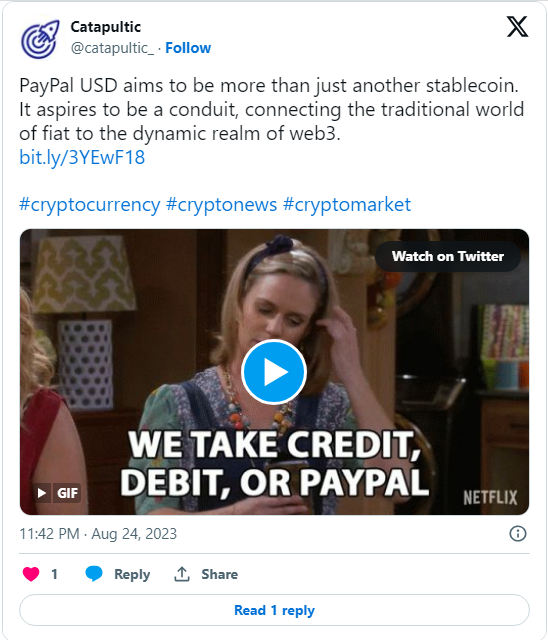This screenshot has width=548, height=640.
Task: Open the Catapultic rocket profile avatar
Action: point(40,38)
